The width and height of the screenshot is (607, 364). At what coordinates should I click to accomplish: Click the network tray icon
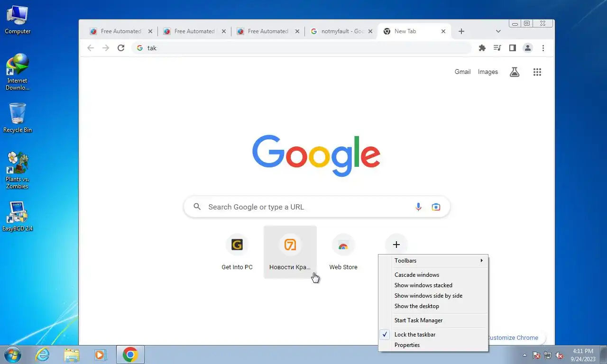[548, 355]
